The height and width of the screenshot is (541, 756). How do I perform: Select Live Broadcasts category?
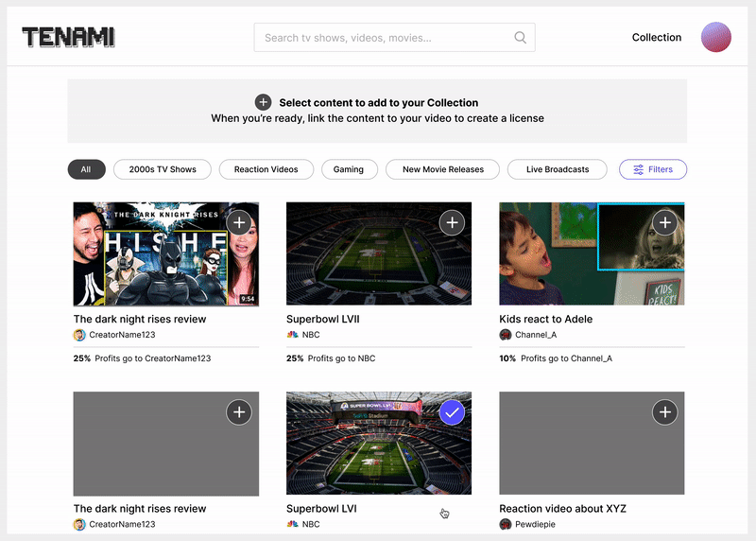tap(558, 169)
